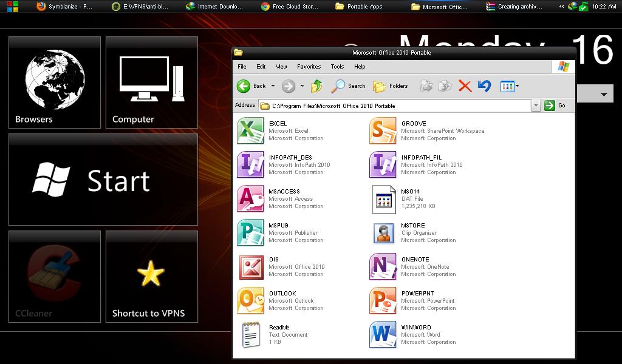Select the MSO14 DAT file icon

[384, 199]
